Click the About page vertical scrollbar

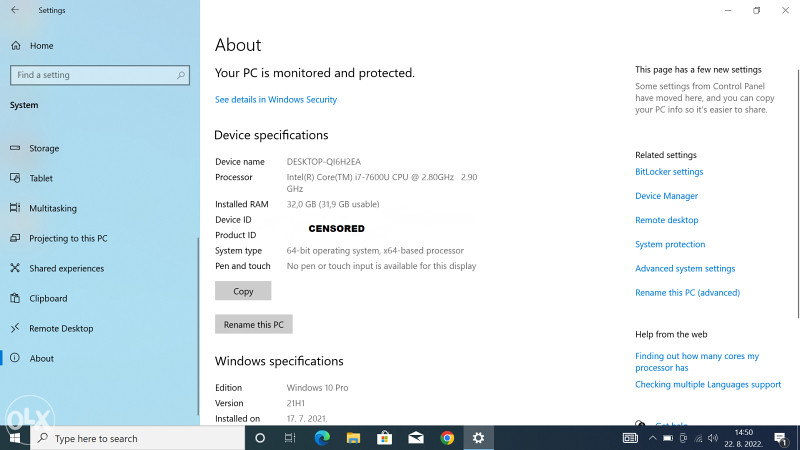pyautogui.click(x=798, y=194)
